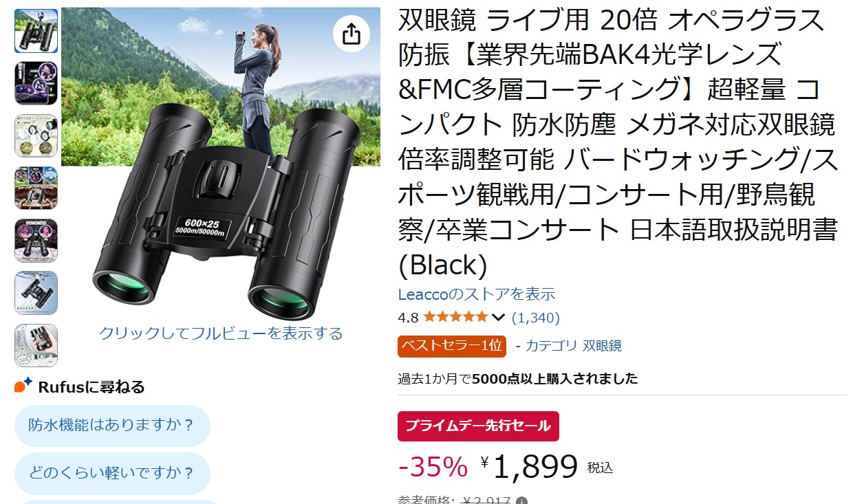Open the カテゴリ 双眼鏡 link

click(574, 346)
